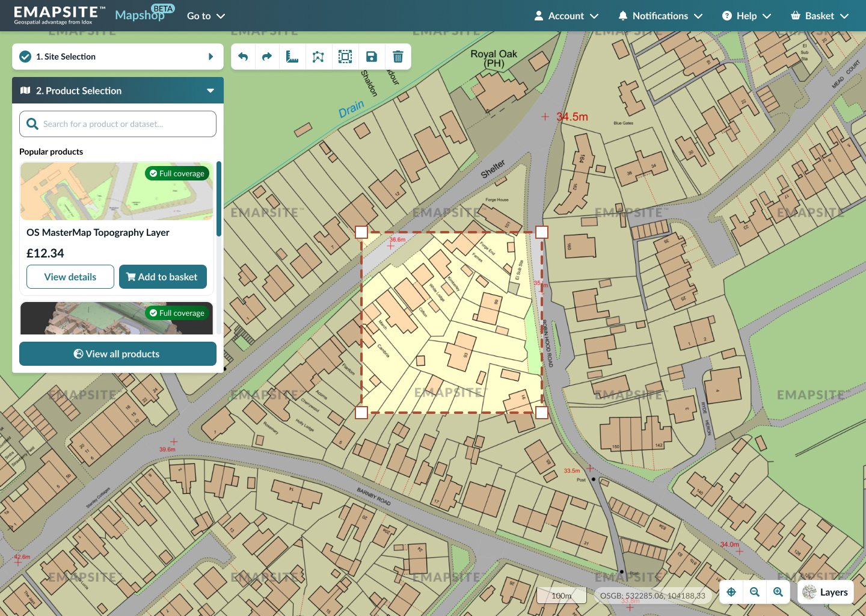Add OS MasterMap Topography Layer to basket
The image size is (866, 616).
point(162,277)
